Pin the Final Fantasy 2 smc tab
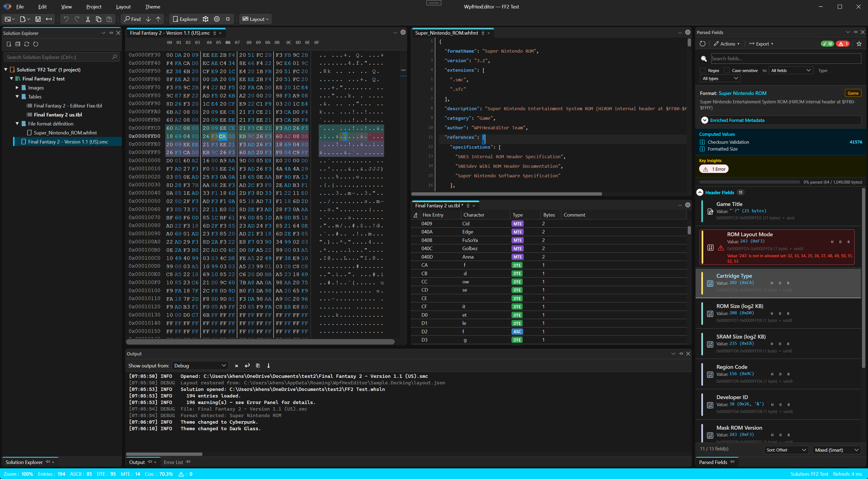The height and width of the screenshot is (479, 868). [215, 33]
